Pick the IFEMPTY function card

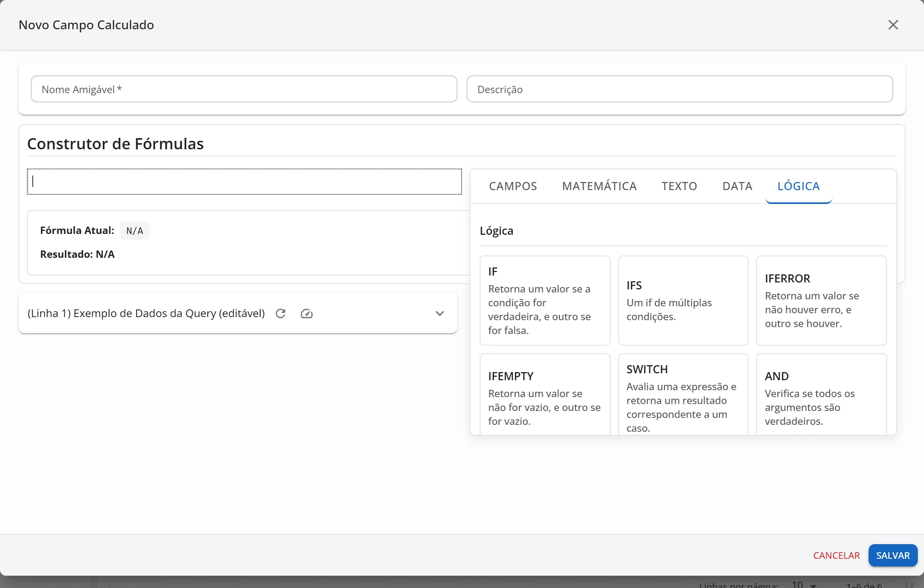coord(545,394)
